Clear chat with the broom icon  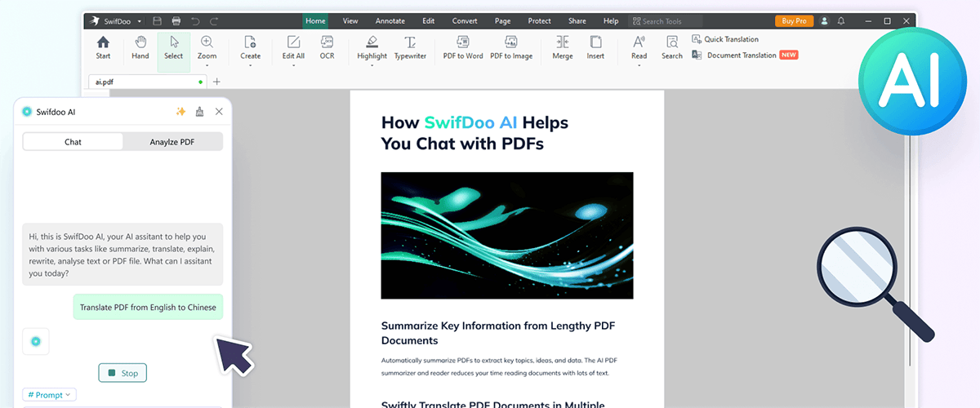(200, 112)
